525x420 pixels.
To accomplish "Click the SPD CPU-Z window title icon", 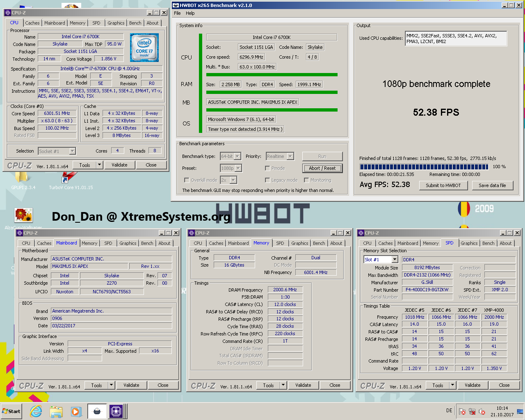I will coord(361,233).
